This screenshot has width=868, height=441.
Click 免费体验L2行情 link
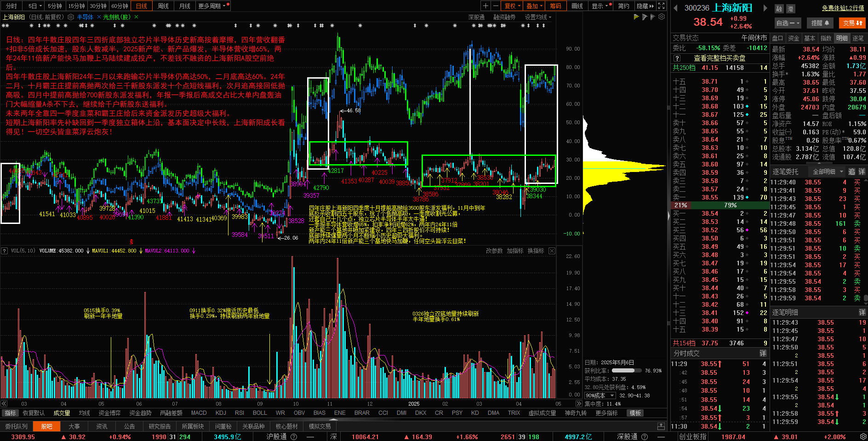843,8
